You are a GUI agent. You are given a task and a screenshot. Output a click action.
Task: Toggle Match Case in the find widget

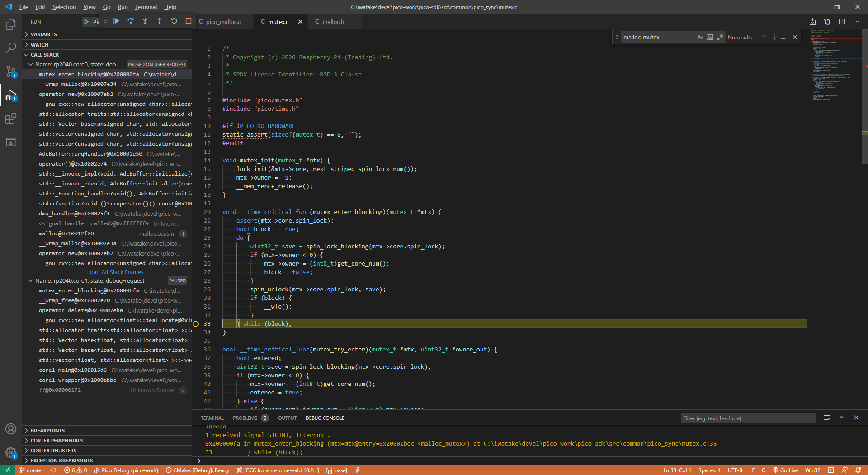click(x=700, y=37)
